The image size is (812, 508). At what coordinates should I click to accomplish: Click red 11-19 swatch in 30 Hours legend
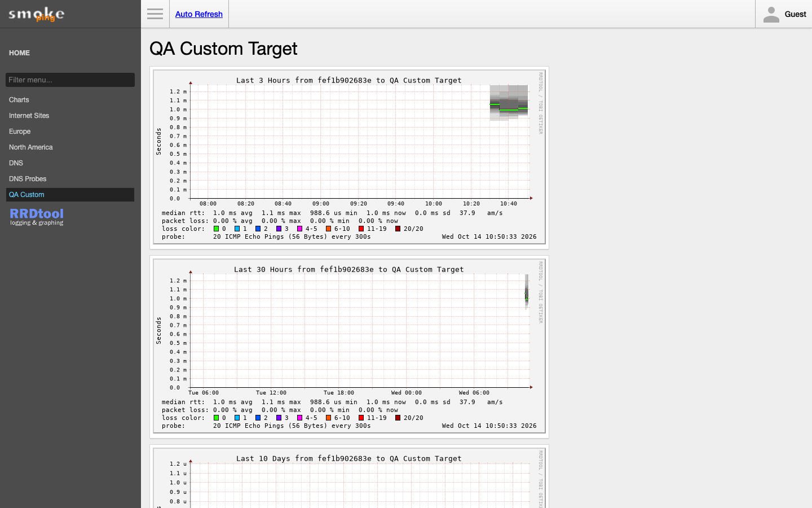coord(361,418)
